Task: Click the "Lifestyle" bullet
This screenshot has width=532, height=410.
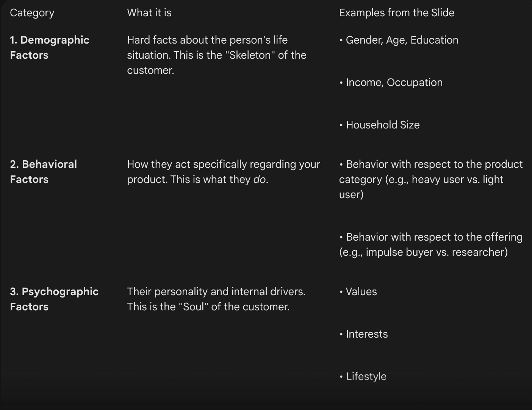Action: point(366,377)
